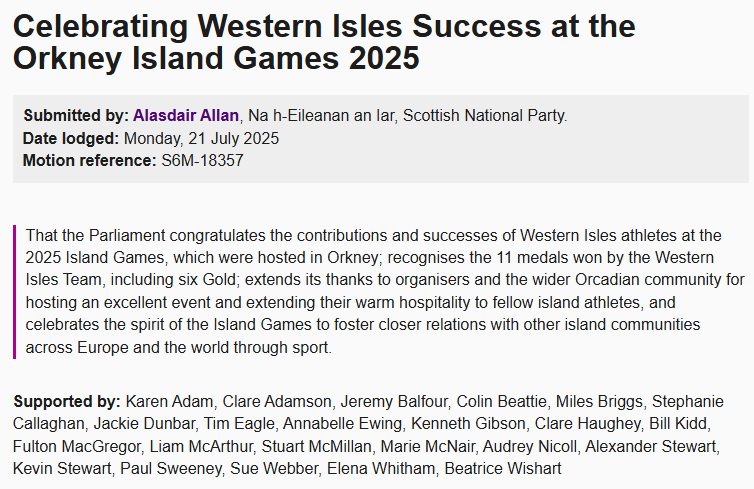Click supporter name Liam McArthur
This screenshot has width=754, height=489.
201,447
